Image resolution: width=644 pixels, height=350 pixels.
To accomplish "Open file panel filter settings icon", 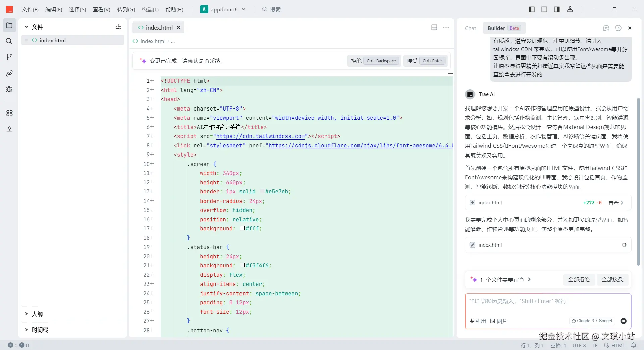I will click(x=118, y=27).
